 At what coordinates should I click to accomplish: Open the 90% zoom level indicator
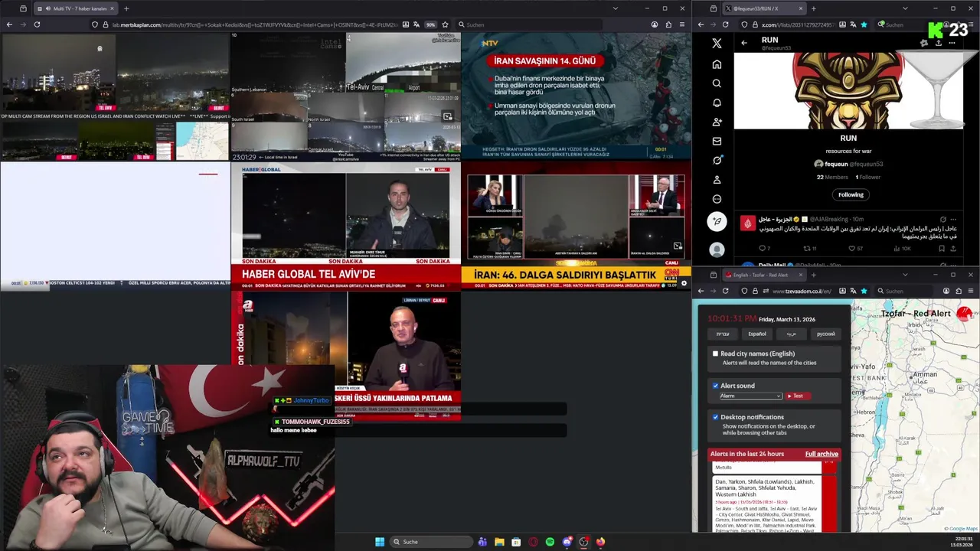click(x=430, y=24)
